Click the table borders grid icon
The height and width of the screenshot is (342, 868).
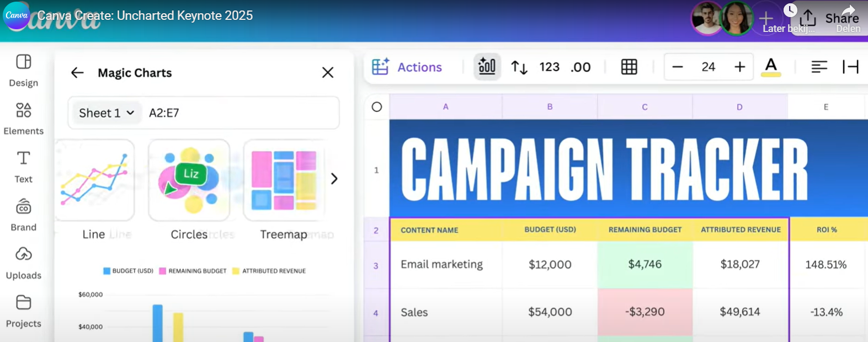[629, 67]
